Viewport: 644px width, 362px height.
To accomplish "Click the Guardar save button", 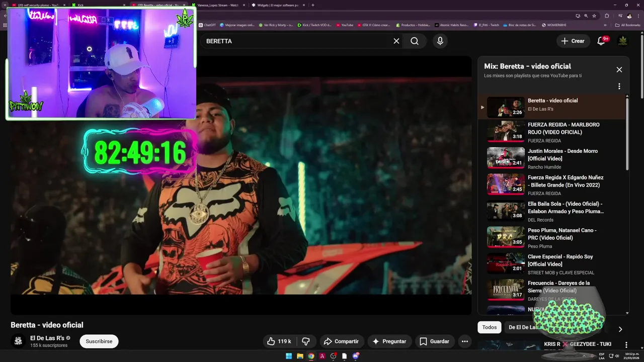I will [435, 341].
